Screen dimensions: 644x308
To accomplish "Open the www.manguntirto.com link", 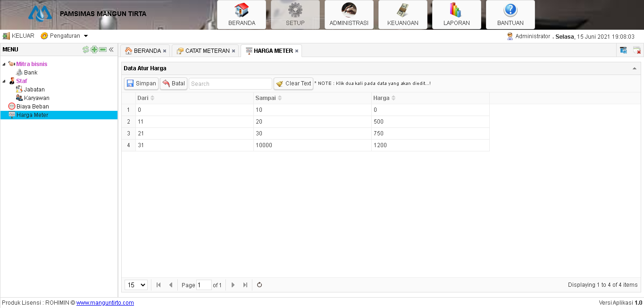I will (105, 303).
